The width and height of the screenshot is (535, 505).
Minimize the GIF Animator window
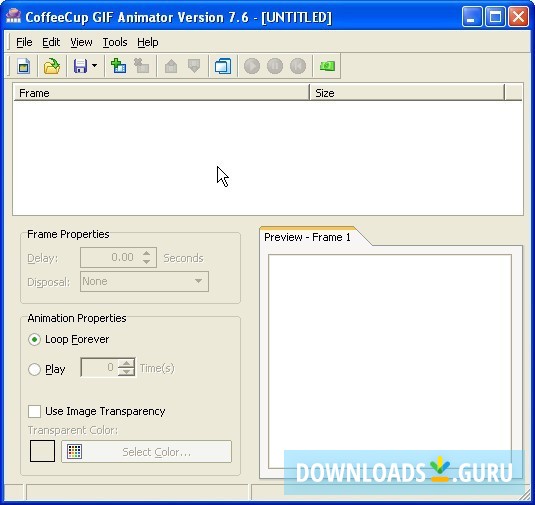(472, 16)
